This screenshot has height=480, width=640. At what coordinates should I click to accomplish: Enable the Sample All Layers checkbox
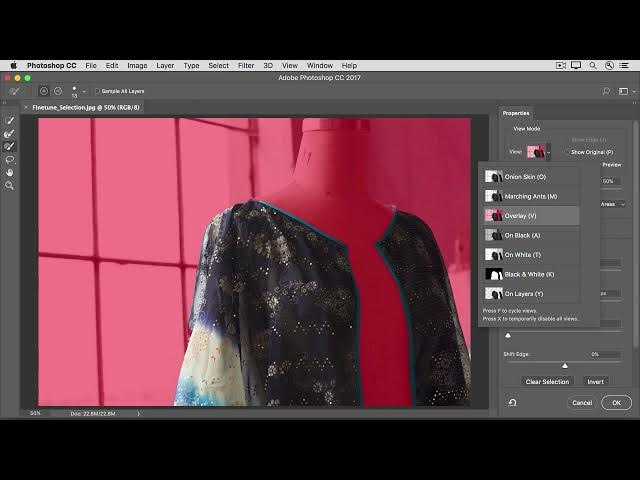click(x=97, y=91)
